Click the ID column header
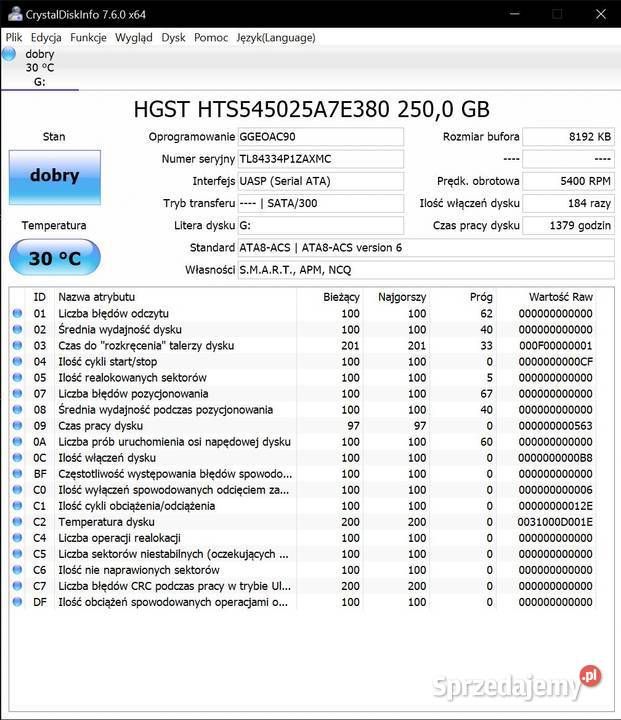The height and width of the screenshot is (720, 621). tap(40, 297)
